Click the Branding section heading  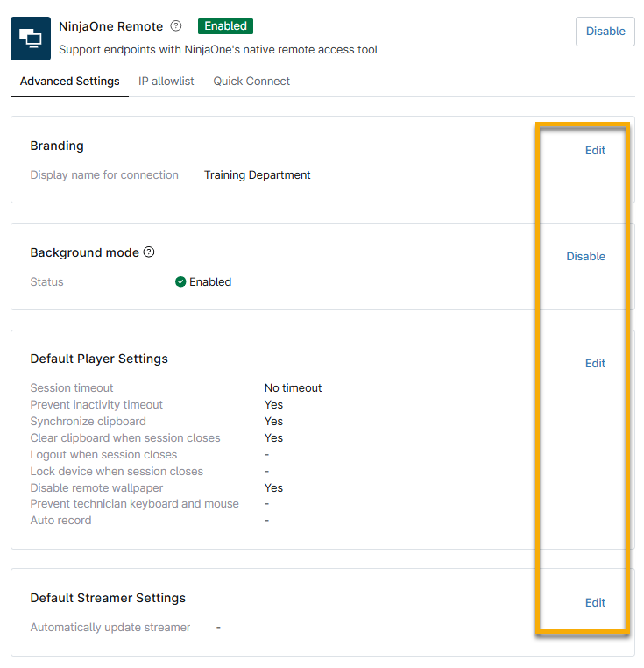[57, 146]
